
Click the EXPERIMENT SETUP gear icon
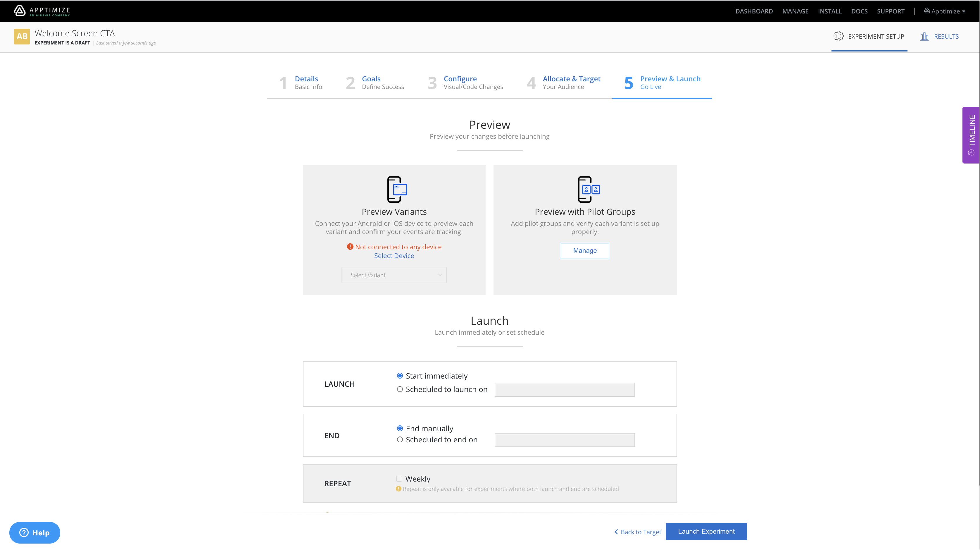pyautogui.click(x=839, y=36)
